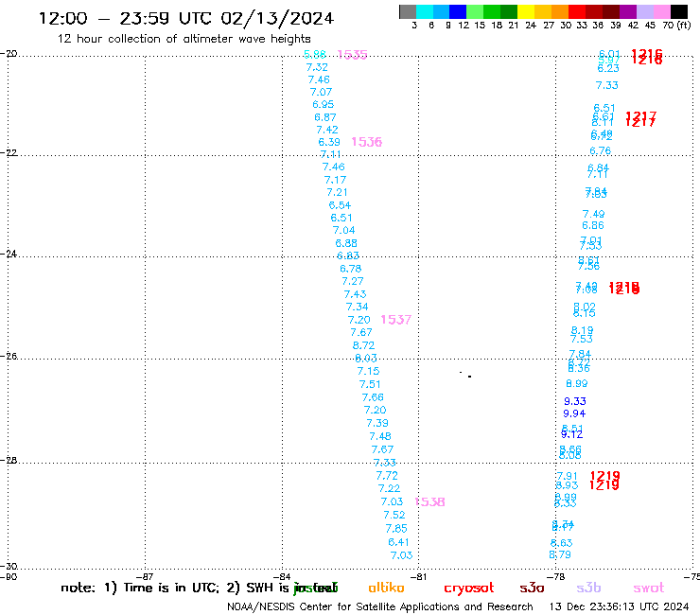Select wave height value 7.39

coord(377,423)
